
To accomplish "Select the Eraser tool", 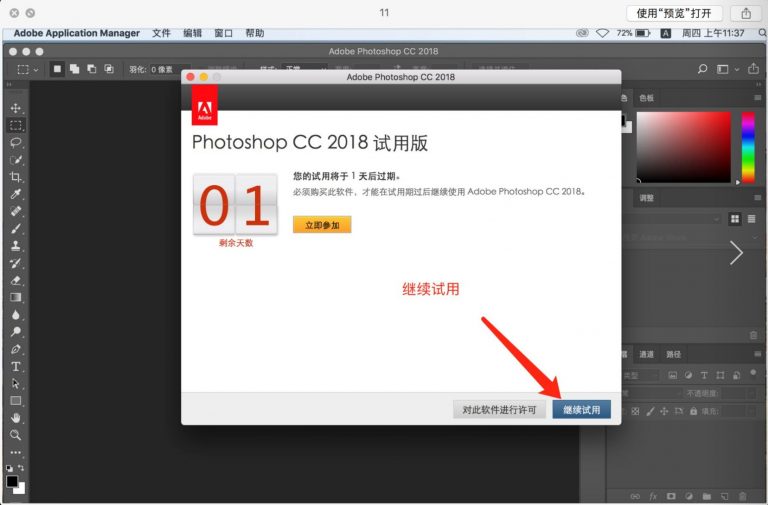I will tap(16, 280).
